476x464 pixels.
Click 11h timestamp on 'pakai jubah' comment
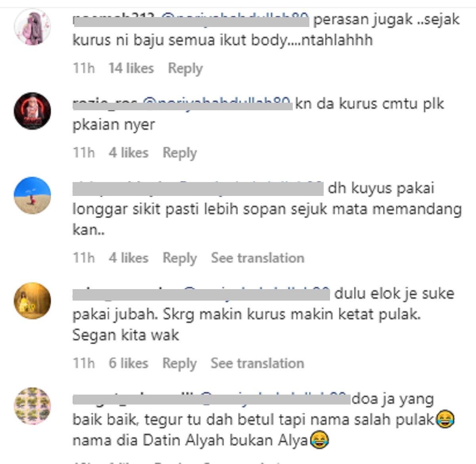[x=84, y=363]
